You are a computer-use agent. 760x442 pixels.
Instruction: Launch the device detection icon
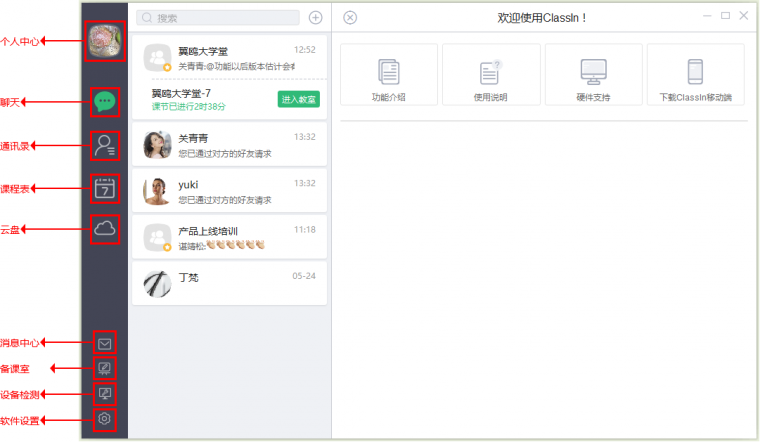click(104, 393)
